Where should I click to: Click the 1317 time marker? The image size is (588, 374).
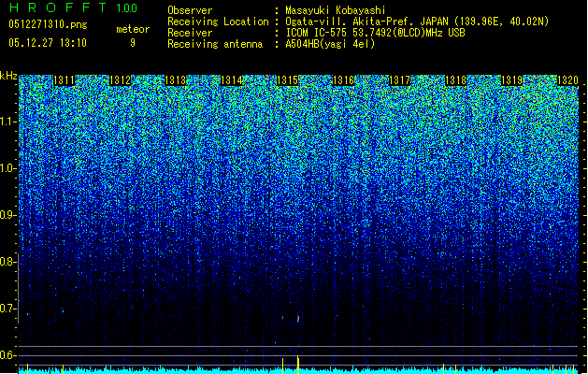click(x=400, y=80)
